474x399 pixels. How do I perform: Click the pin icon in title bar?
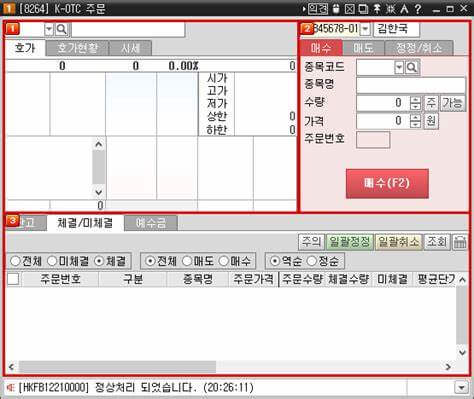point(377,9)
